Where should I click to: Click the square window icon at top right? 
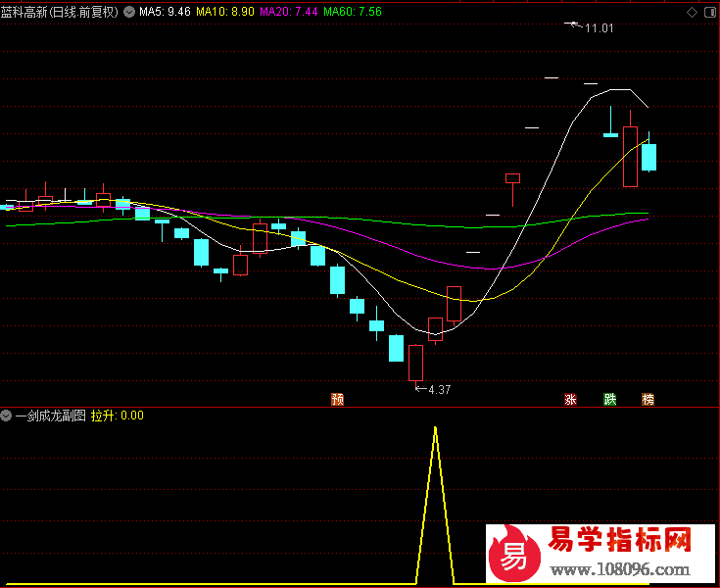click(x=710, y=12)
